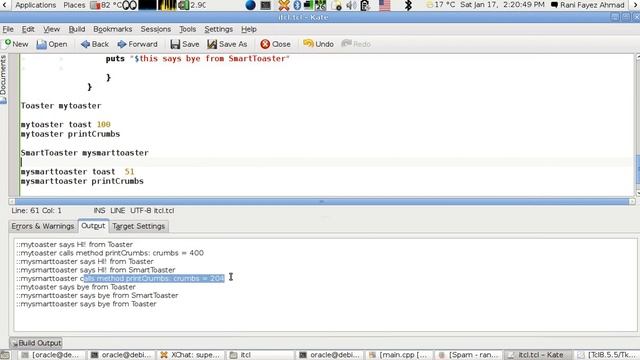Go Forward in the toolbar
This screenshot has width=640, height=360.
pos(138,44)
